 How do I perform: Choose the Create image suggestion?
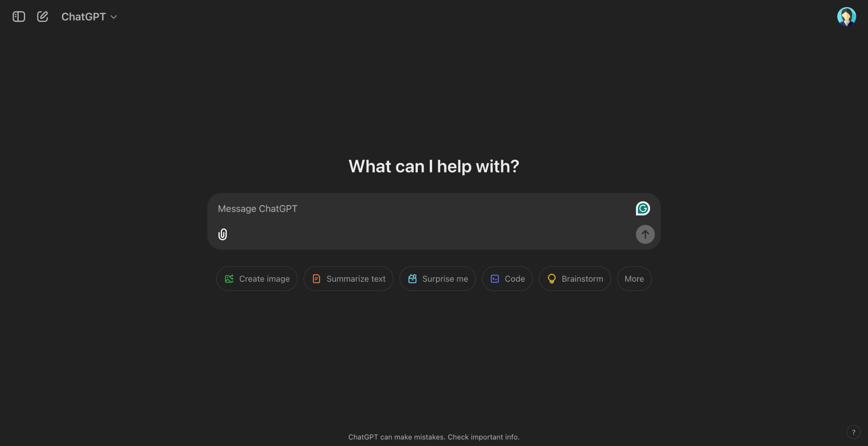[257, 279]
